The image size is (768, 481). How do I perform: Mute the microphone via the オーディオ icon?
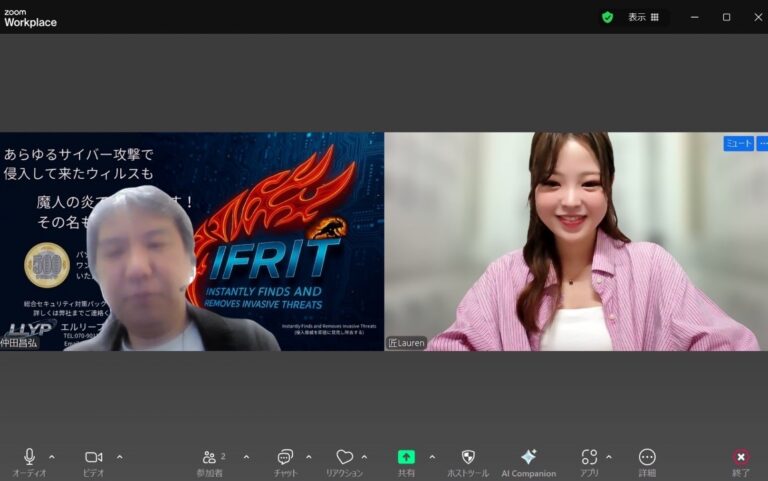coord(29,457)
